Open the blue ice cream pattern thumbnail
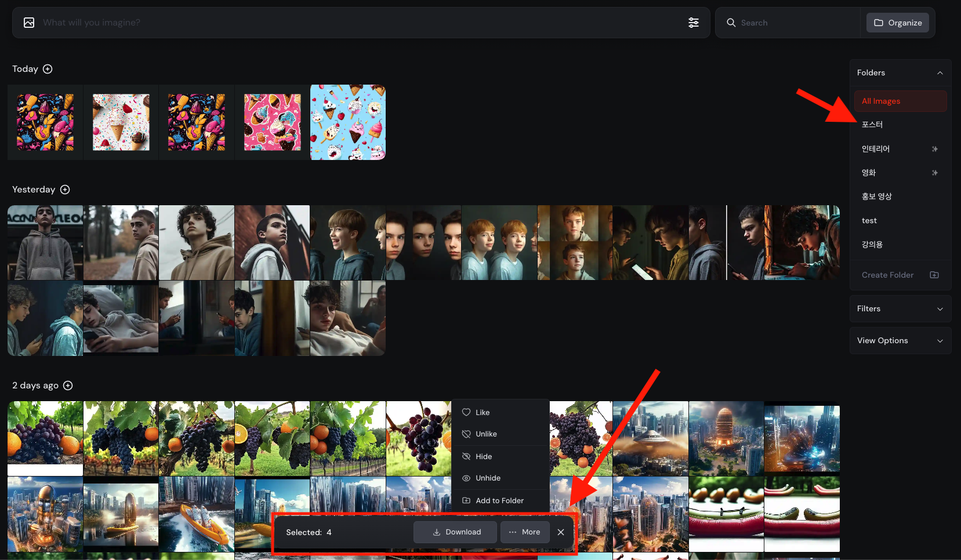The height and width of the screenshot is (560, 961). pos(348,122)
